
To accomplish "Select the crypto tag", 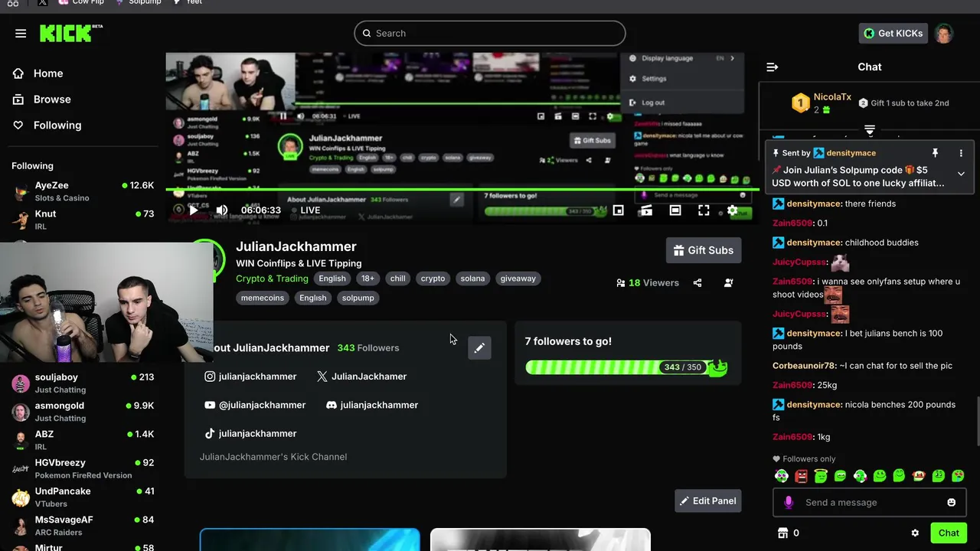I will tap(433, 279).
